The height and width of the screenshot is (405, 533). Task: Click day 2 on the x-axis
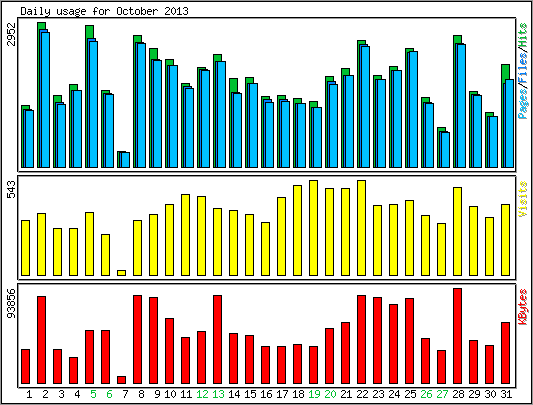click(45, 394)
